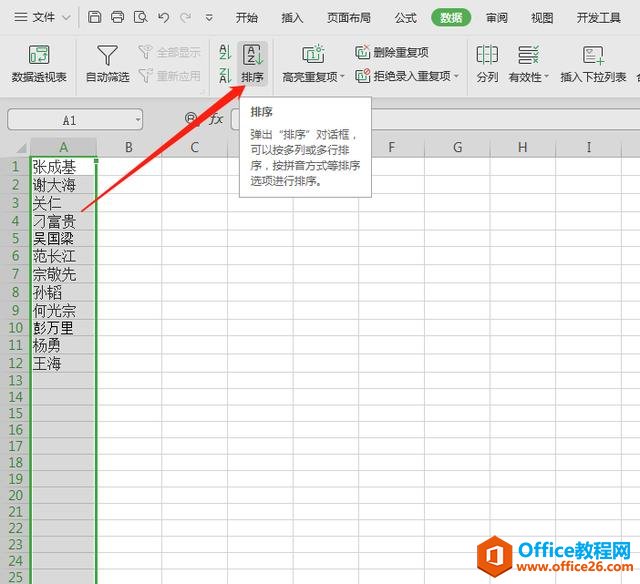Image resolution: width=640 pixels, height=584 pixels.
Task: Sort descending with Z-A icon
Action: 225,75
